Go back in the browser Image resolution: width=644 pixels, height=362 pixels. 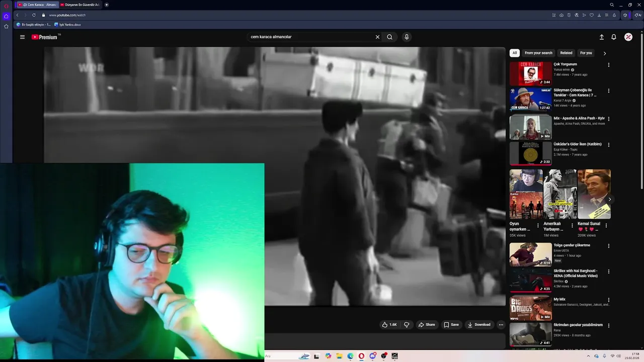[x=17, y=15]
